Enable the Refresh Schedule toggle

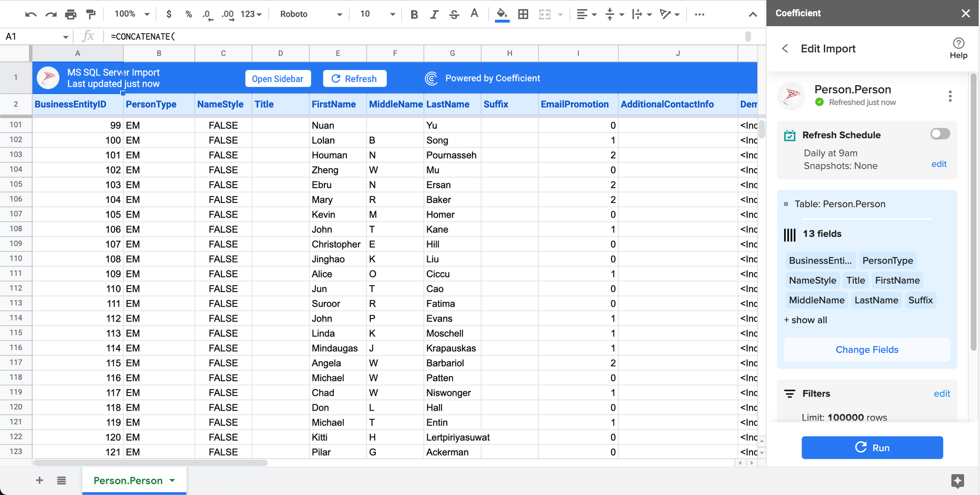(x=940, y=134)
